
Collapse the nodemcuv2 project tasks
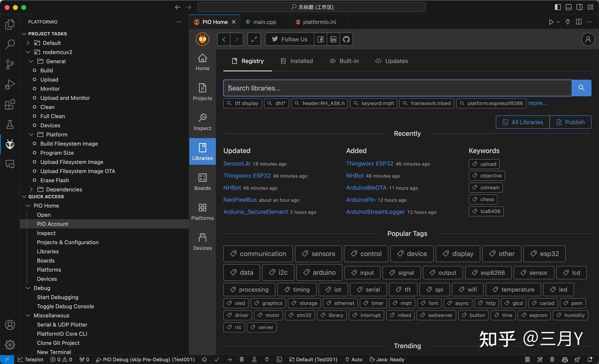pos(28,52)
